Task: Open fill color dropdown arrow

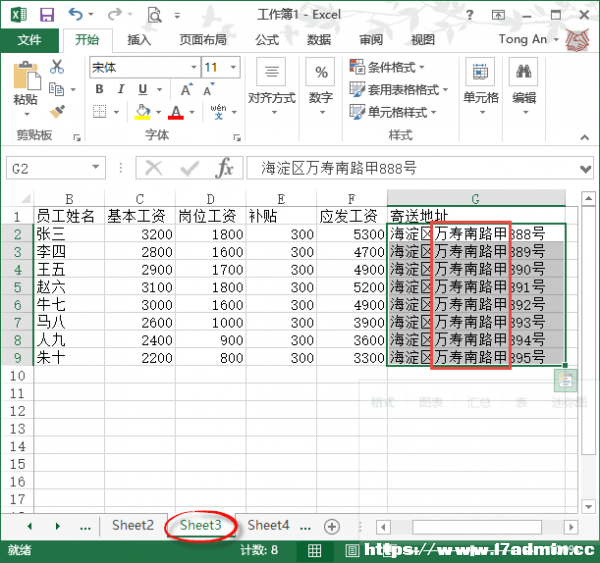Action: pyautogui.click(x=158, y=112)
